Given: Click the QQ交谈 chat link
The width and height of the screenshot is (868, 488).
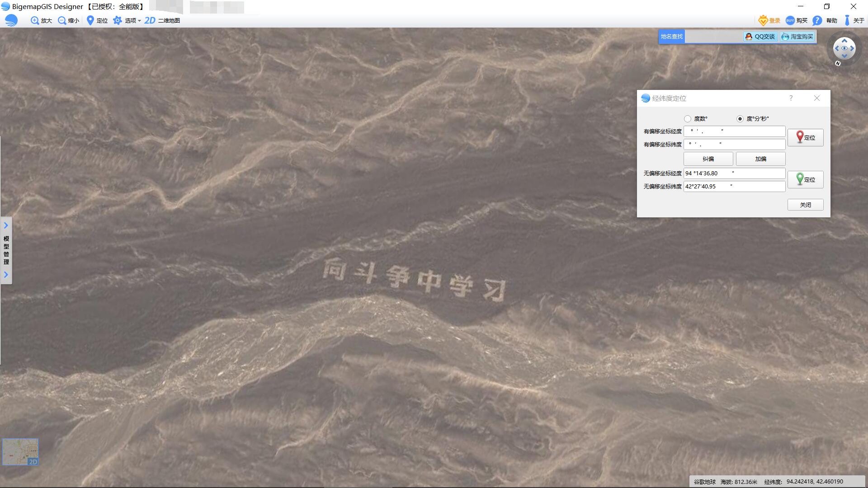Looking at the screenshot, I should 760,37.
